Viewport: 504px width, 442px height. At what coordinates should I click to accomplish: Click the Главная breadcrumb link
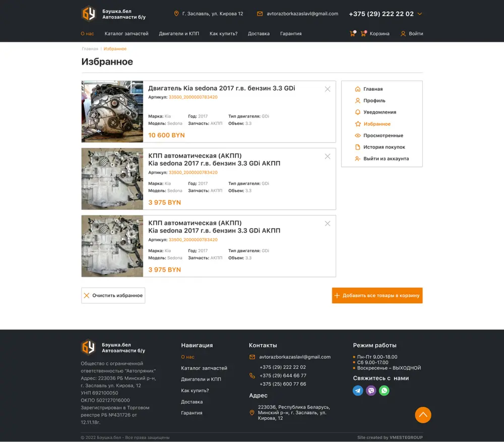coord(90,49)
